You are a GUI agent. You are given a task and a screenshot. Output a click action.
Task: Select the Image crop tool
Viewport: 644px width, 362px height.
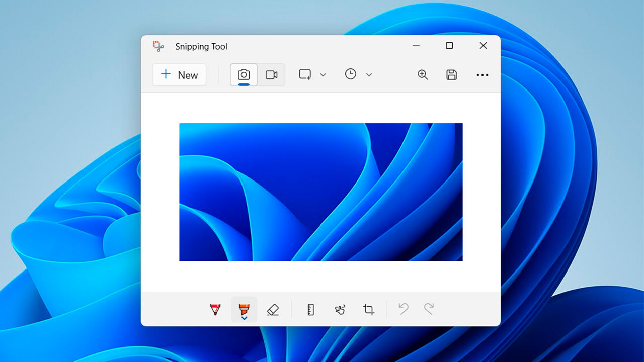(369, 309)
